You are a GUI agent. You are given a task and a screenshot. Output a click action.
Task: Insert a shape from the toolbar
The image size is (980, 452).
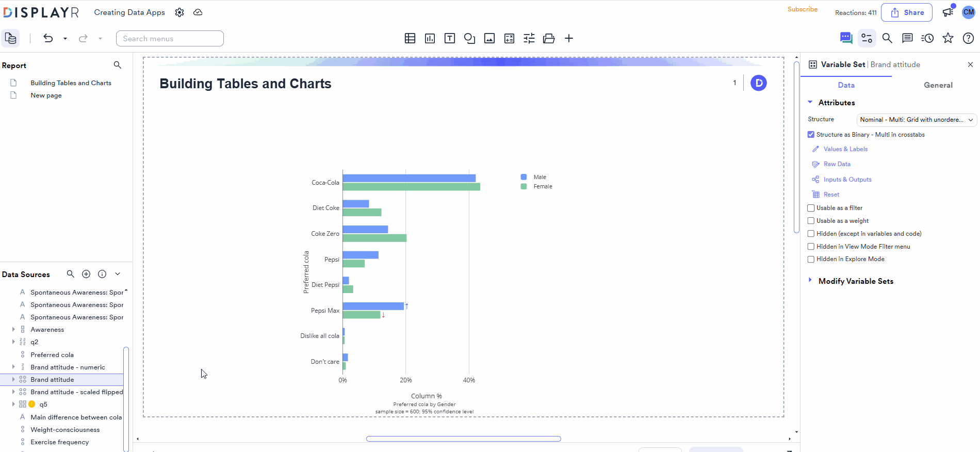469,38
